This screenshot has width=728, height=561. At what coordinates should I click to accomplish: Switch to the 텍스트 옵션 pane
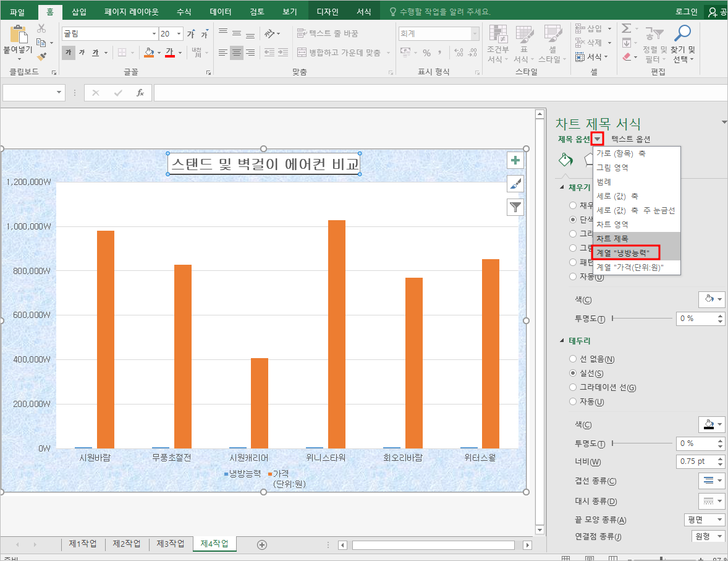631,139
